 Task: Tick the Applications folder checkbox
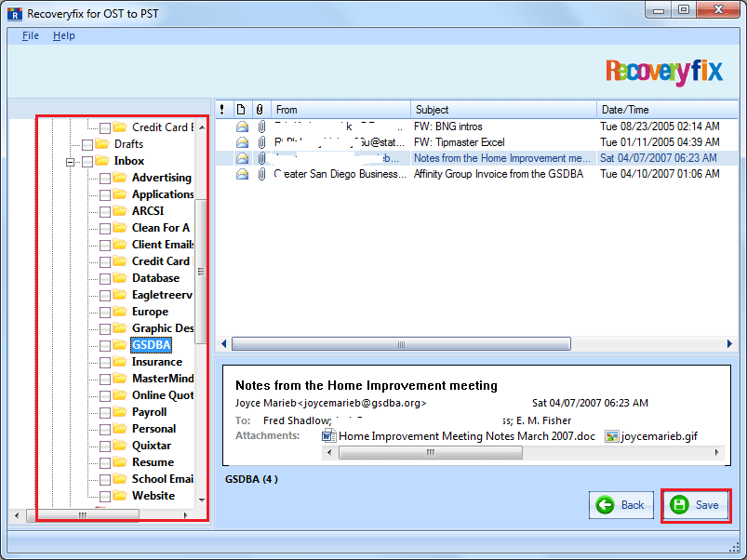pyautogui.click(x=105, y=195)
